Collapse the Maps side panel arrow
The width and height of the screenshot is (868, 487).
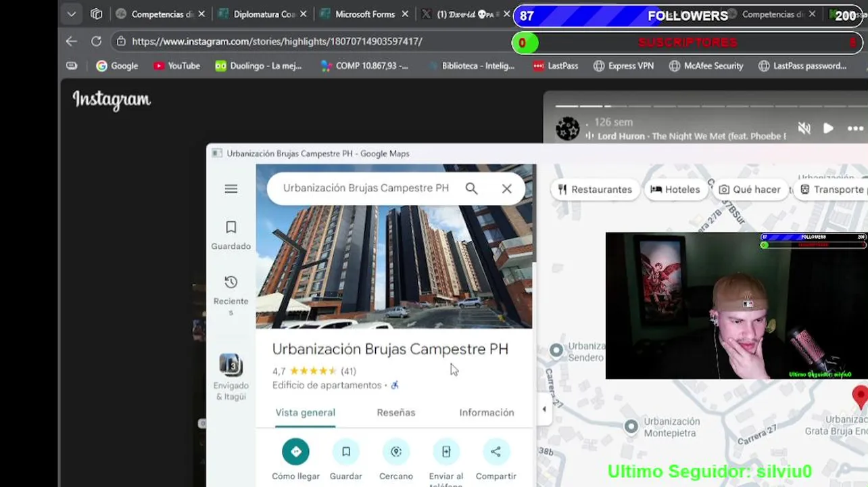click(544, 409)
